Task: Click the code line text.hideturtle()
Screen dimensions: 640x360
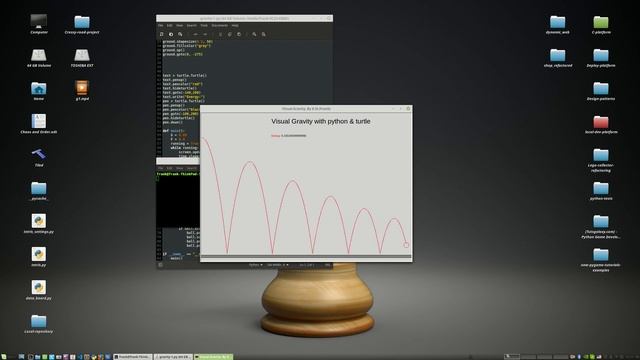Action: (180, 88)
